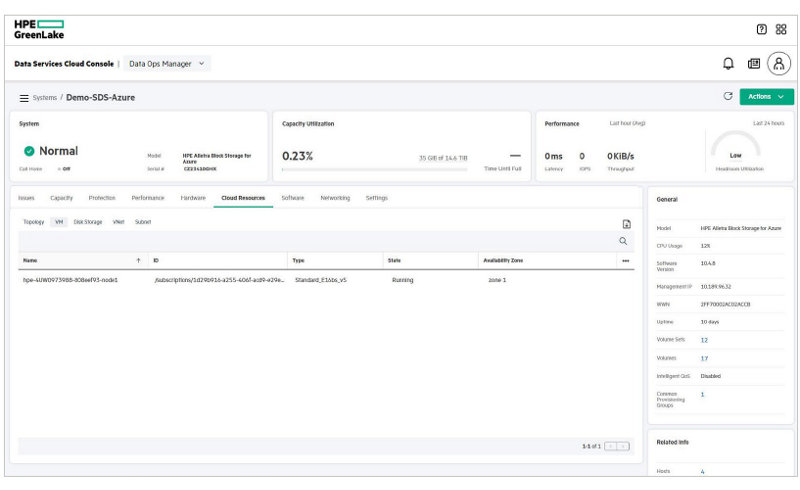Open the announcements news icon

coord(754,63)
